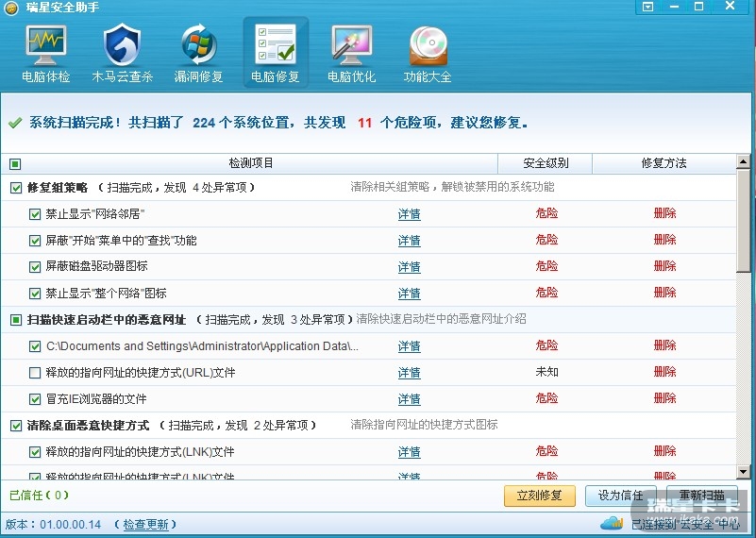This screenshot has width=756, height=538.
Task: Click the list scrollbar down arrow
Action: pos(743,473)
